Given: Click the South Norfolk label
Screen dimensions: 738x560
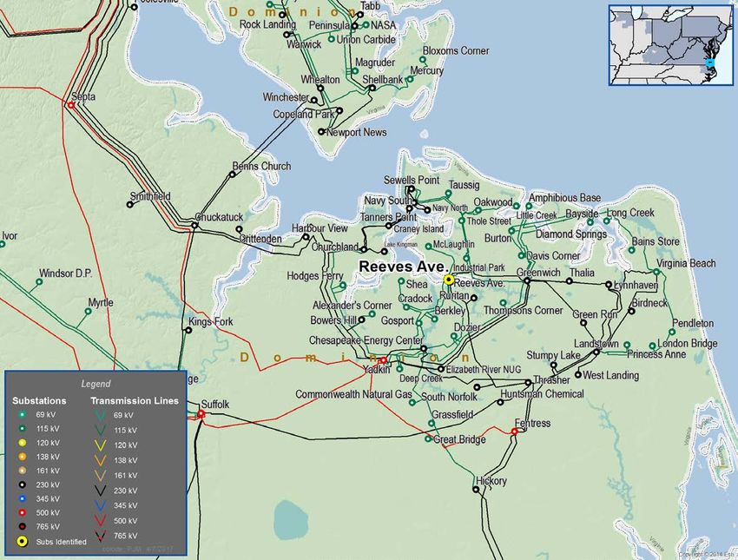Looking at the screenshot, I should pyautogui.click(x=449, y=397).
